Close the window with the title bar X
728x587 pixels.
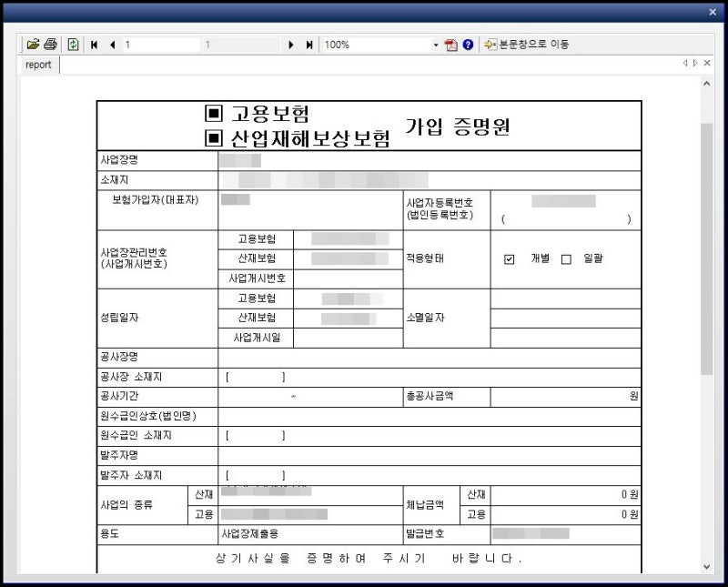[713, 12]
